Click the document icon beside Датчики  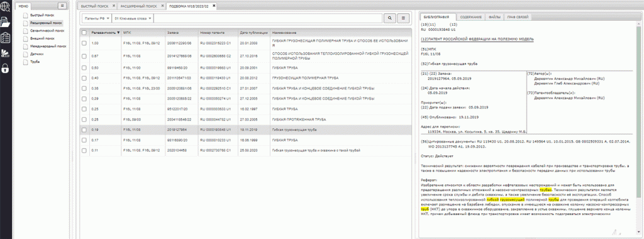(26, 54)
